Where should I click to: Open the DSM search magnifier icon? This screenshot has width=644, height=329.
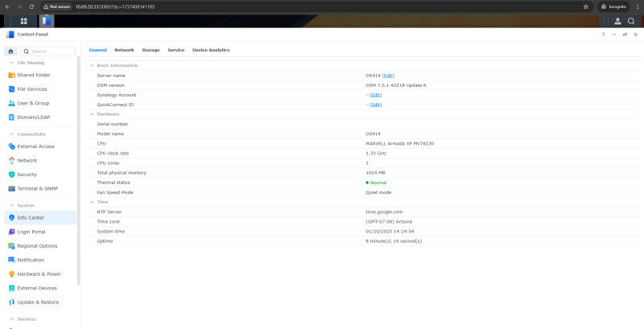coord(631,21)
